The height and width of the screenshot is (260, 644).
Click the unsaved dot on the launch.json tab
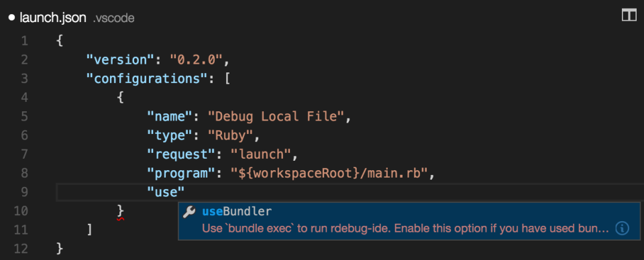(x=11, y=18)
